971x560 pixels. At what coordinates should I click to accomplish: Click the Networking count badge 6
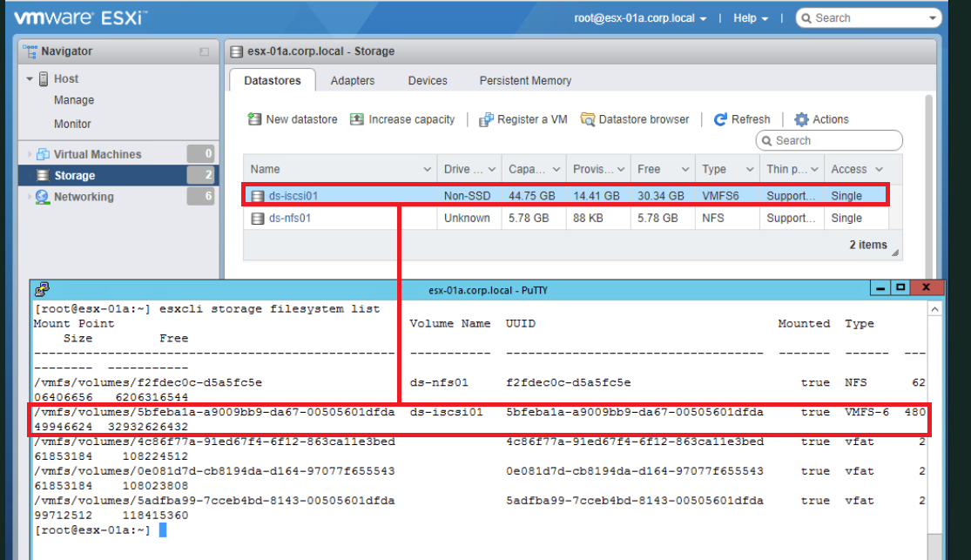point(200,197)
